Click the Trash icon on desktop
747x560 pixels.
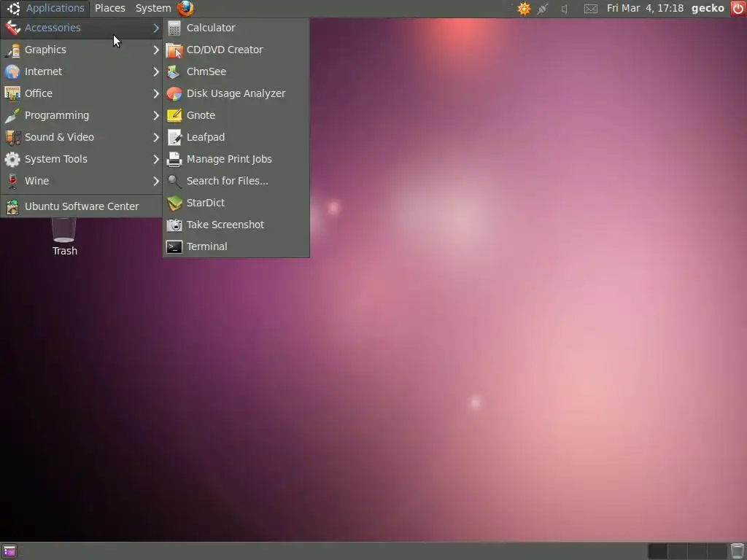tap(64, 230)
